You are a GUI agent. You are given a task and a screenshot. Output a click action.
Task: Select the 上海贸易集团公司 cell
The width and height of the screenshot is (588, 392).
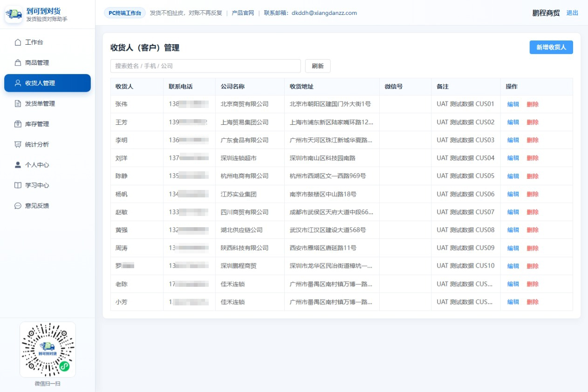[x=250, y=122]
